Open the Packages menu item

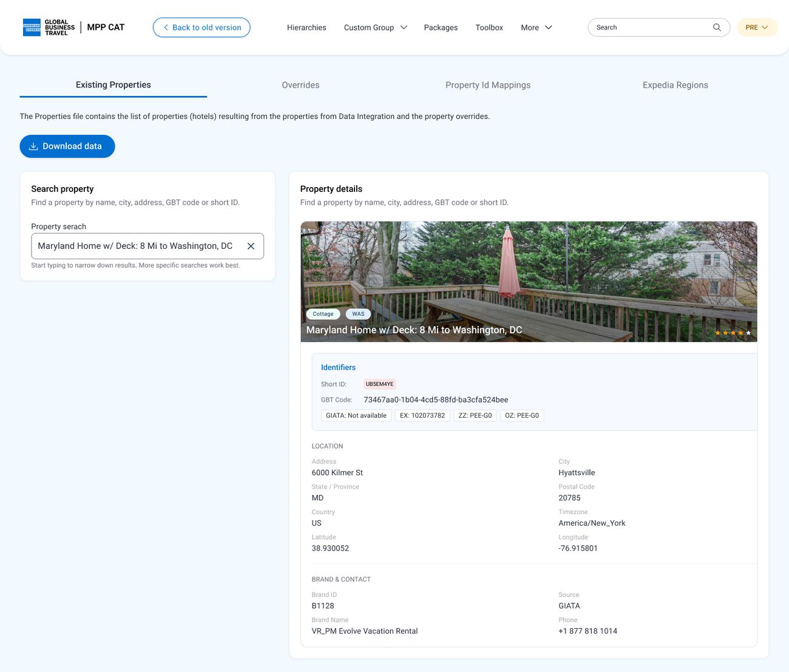coord(441,27)
